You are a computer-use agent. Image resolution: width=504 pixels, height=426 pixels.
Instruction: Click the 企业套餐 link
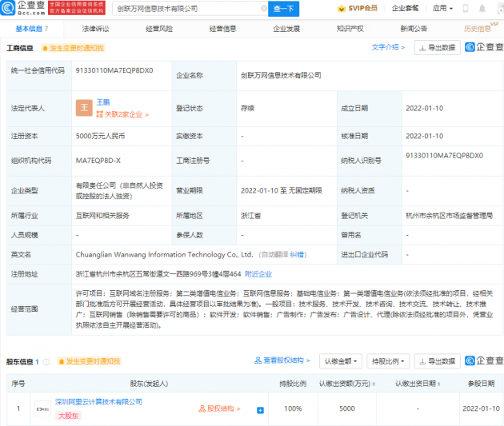[405, 8]
